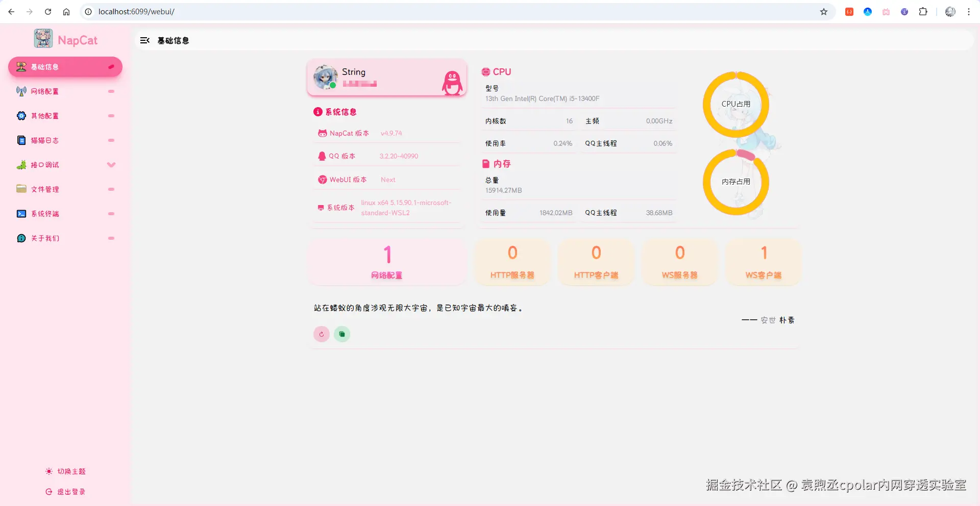The width and height of the screenshot is (980, 506).
Task: Click the WS服务器 count card
Action: click(x=680, y=262)
